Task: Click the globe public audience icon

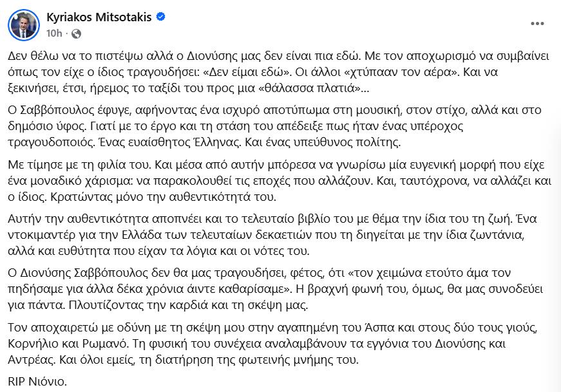Action: coord(77,33)
